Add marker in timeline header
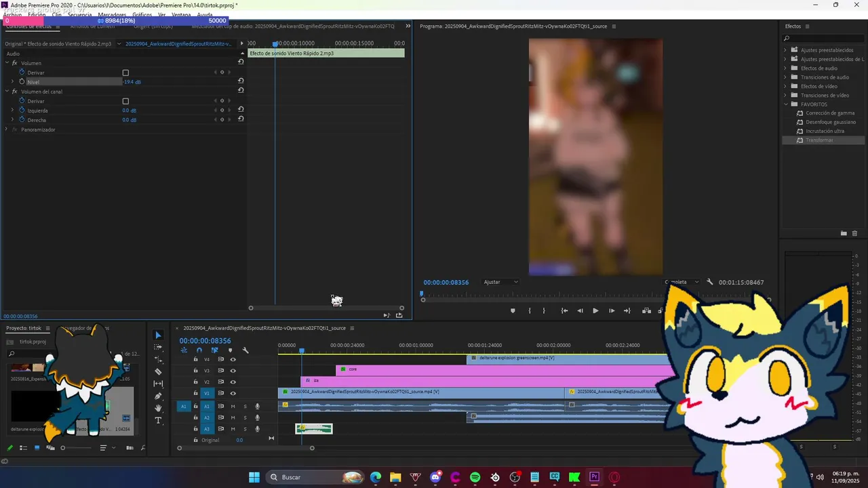The height and width of the screenshot is (488, 868). 230,350
